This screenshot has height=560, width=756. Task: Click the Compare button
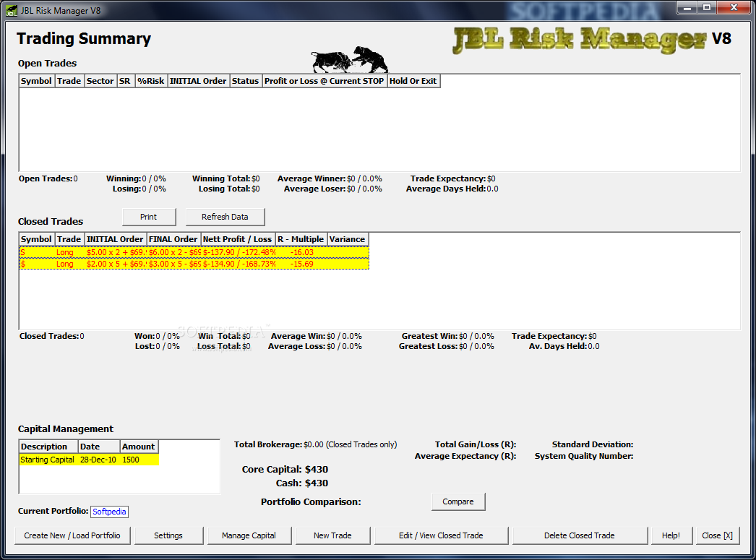tap(458, 501)
